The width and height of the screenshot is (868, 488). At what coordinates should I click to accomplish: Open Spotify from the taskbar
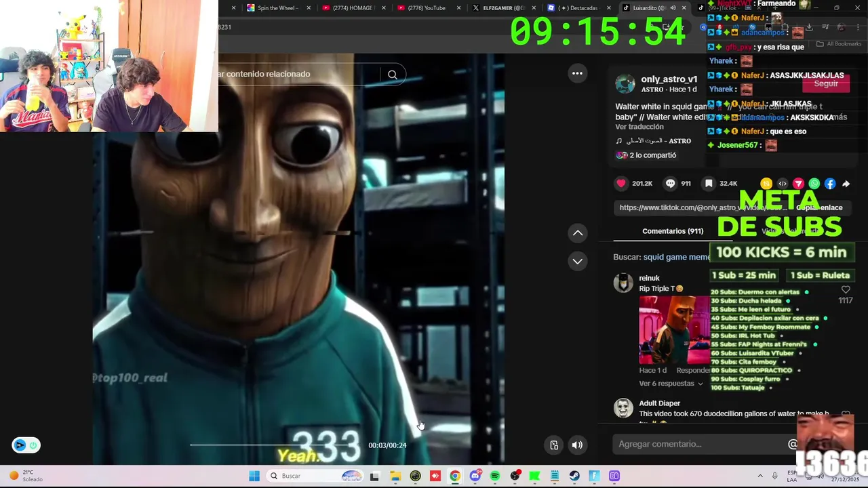(x=494, y=476)
